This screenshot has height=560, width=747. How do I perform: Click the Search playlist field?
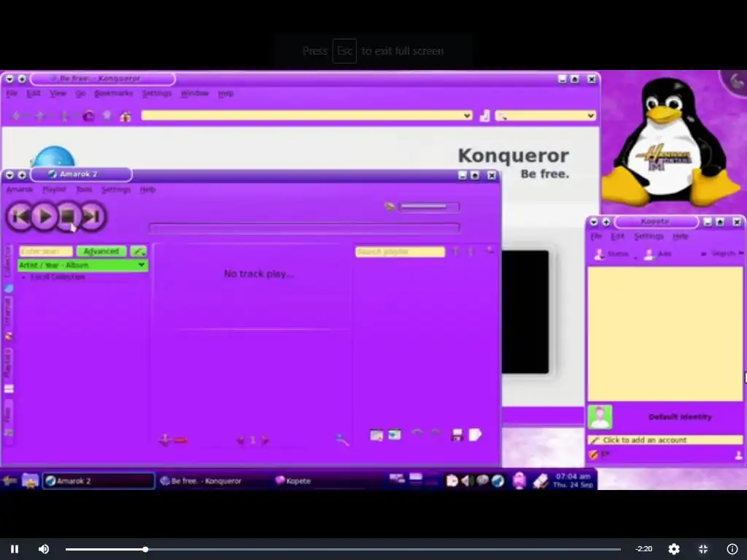400,252
